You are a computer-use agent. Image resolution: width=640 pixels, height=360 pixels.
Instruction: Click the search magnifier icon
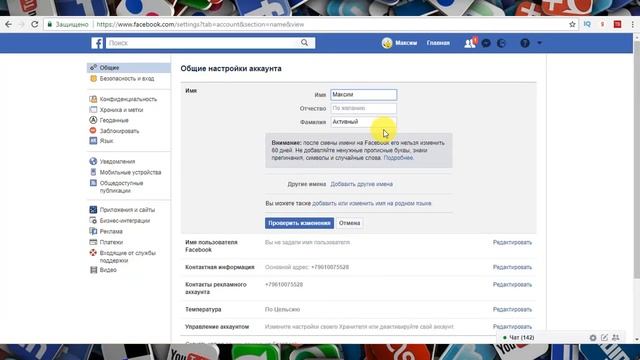pos(304,42)
